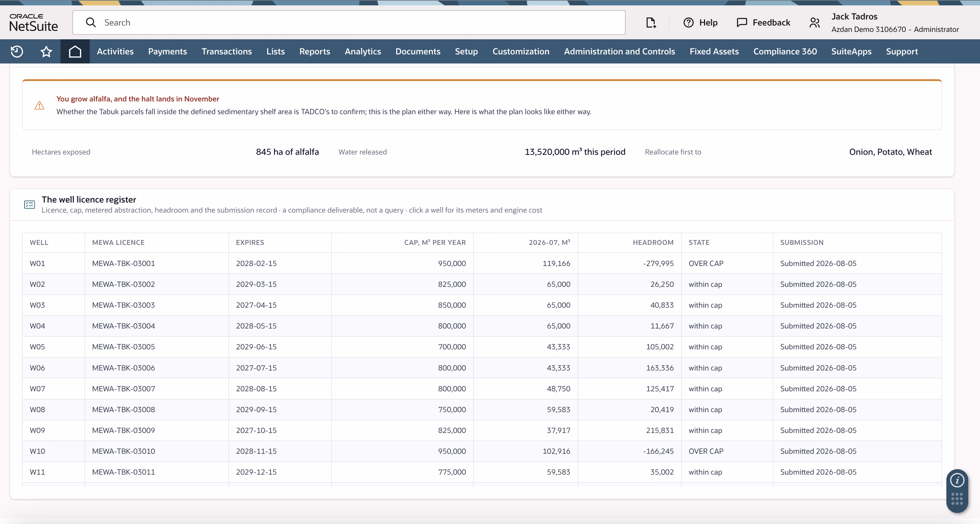Open the Payments menu

(167, 51)
